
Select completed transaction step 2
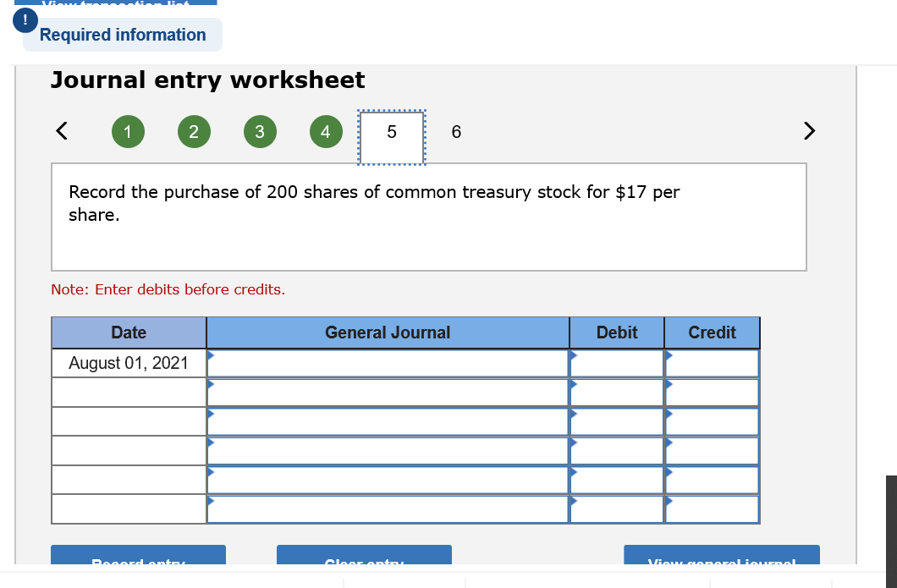194,131
